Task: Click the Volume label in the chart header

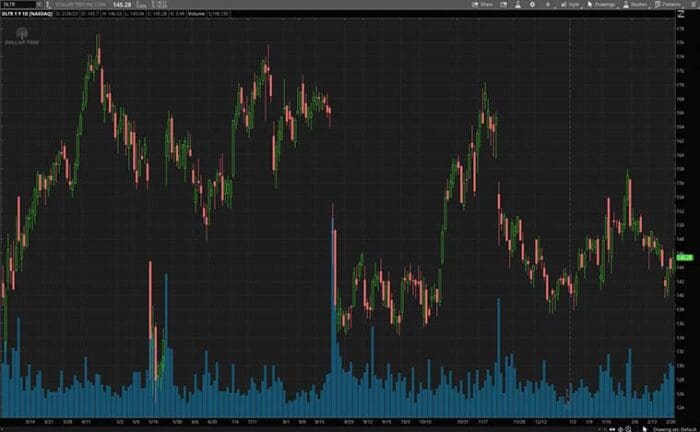Action: [x=196, y=14]
